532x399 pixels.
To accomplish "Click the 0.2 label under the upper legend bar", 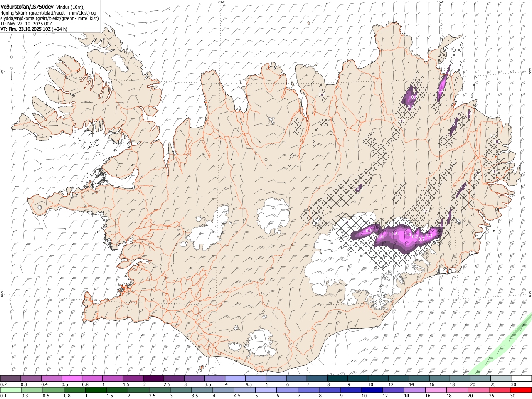I will click(3, 384).
